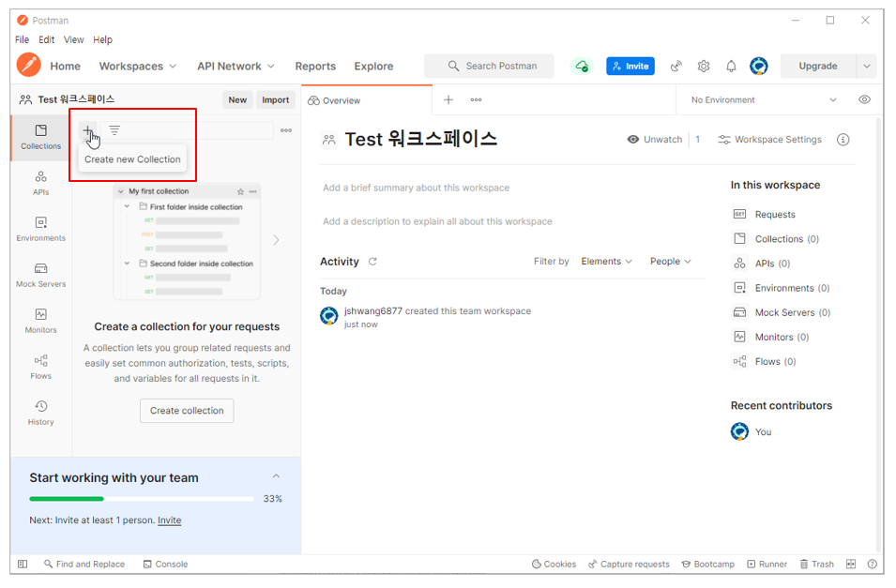Click the capture requests satellite icon in header
The height and width of the screenshot is (588, 896).
coord(676,67)
